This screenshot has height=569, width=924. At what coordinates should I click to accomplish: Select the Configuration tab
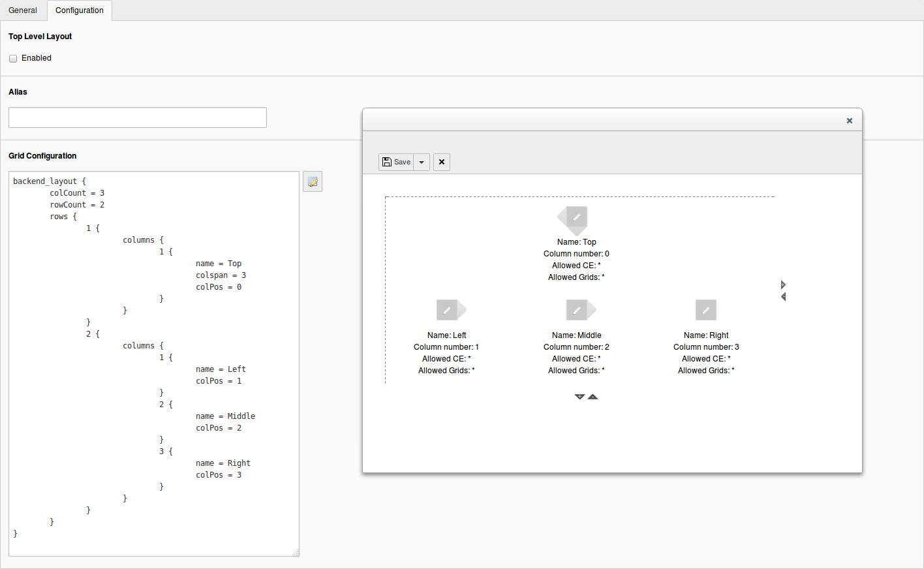pyautogui.click(x=80, y=10)
